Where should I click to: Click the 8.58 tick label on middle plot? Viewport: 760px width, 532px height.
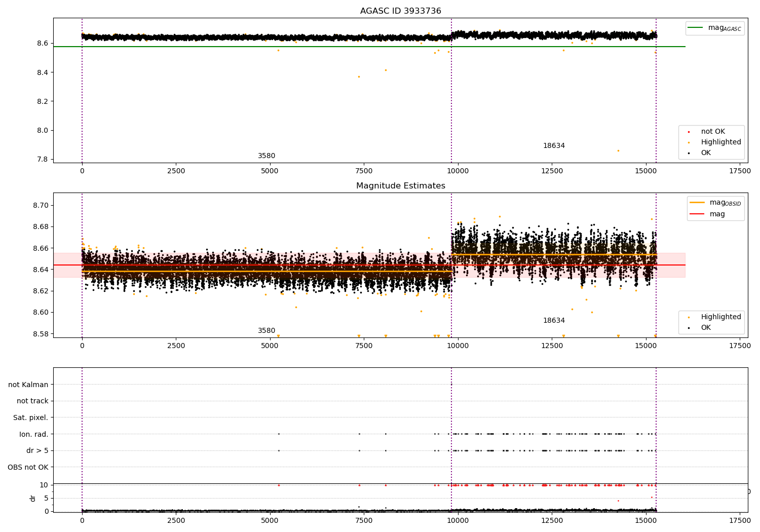tap(41, 334)
